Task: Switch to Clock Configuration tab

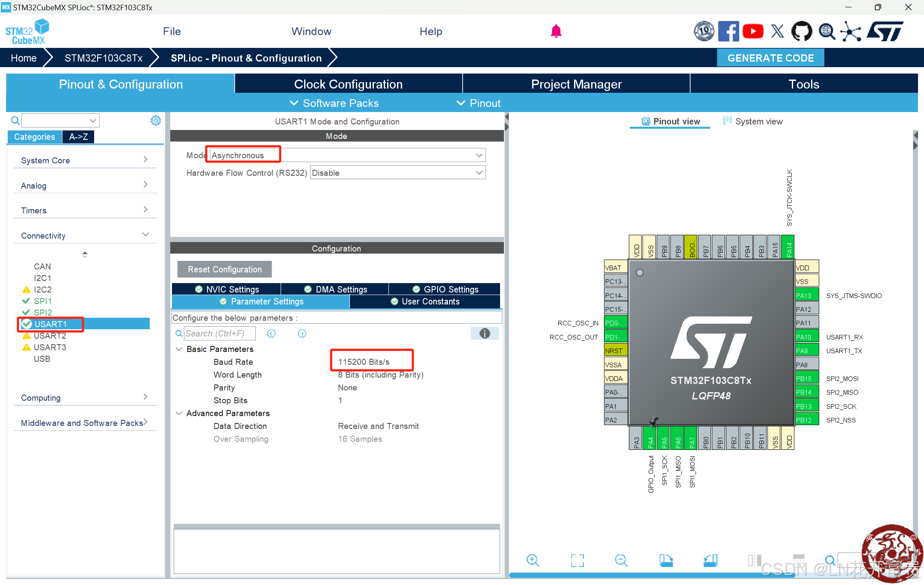Action: [x=348, y=84]
